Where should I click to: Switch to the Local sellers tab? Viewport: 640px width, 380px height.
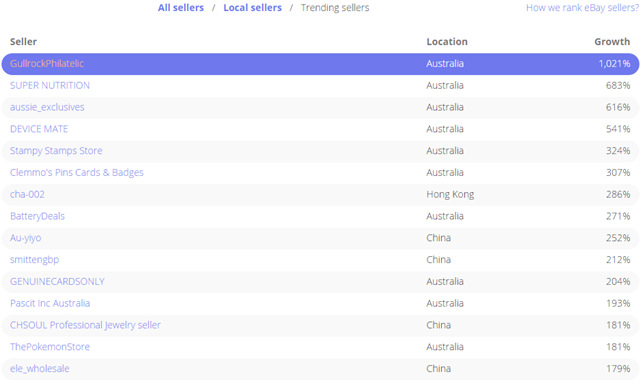pos(252,8)
